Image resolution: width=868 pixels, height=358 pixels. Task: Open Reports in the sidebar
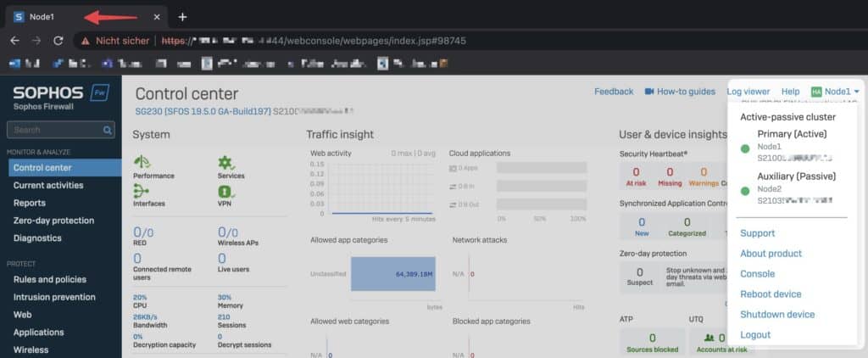point(31,203)
